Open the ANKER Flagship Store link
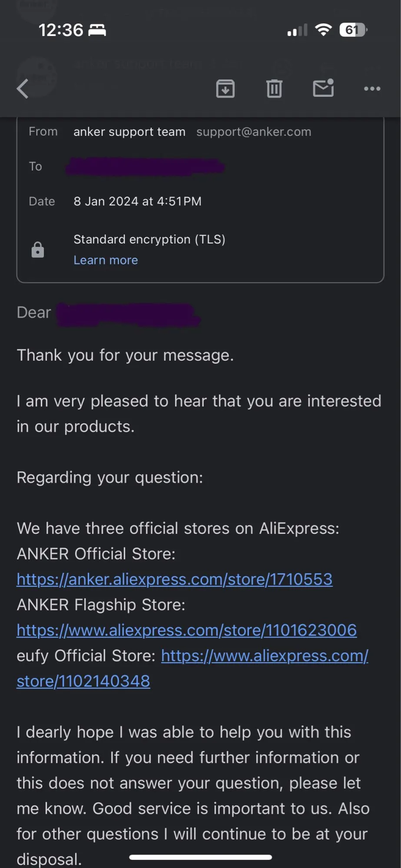 187,630
